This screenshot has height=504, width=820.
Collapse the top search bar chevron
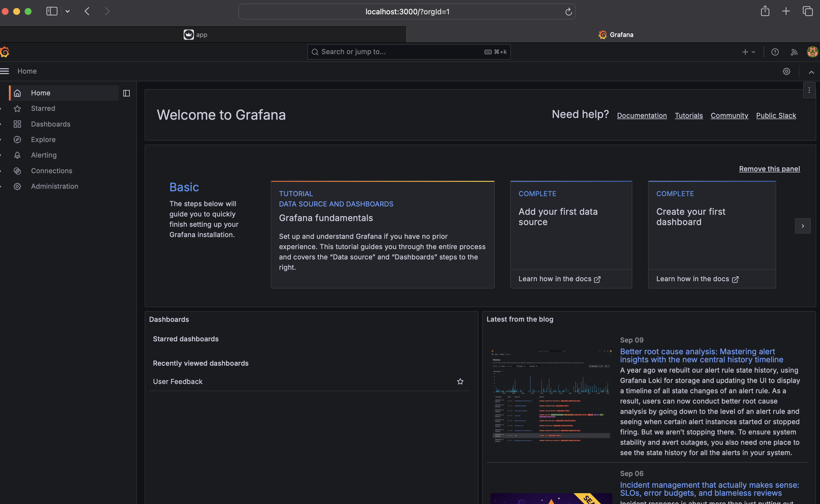(x=811, y=72)
